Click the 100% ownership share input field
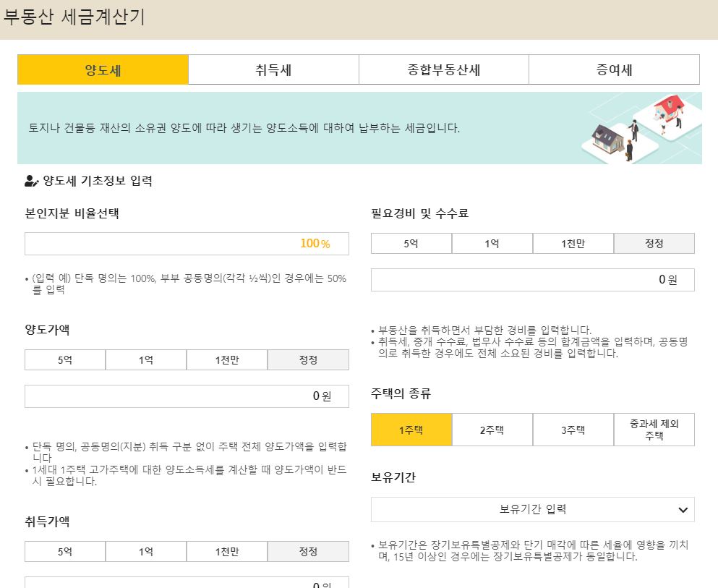Screen dimensions: 718x588 [x=187, y=244]
